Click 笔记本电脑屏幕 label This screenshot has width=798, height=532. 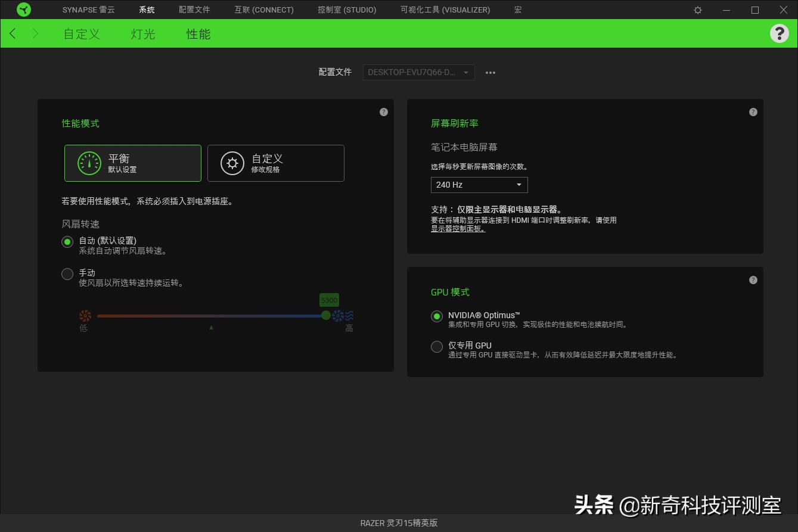tap(464, 147)
